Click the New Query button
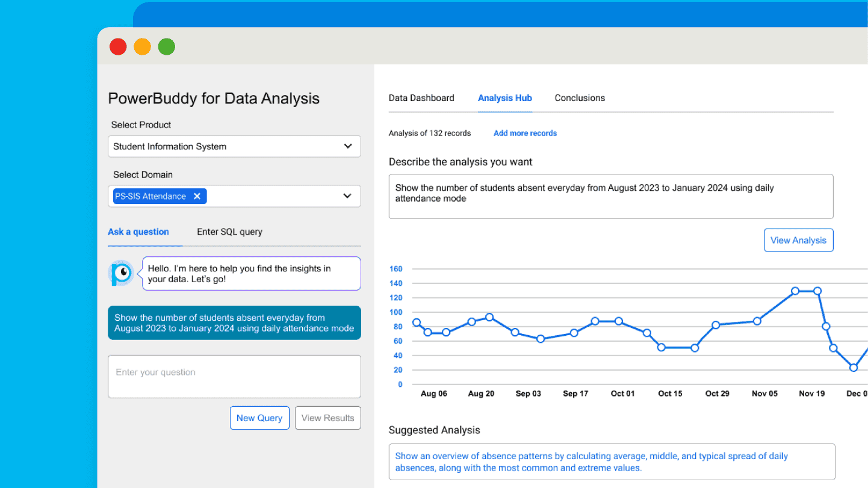The image size is (868, 488). point(259,418)
